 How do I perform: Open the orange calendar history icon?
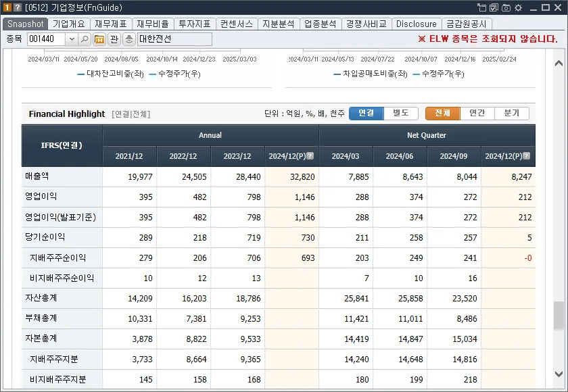pyautogui.click(x=99, y=39)
